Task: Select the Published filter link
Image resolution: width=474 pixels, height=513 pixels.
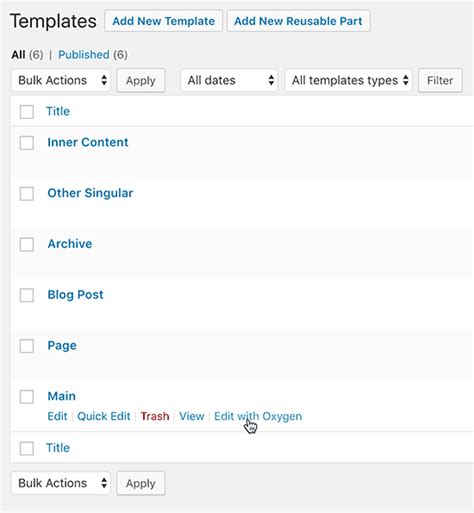Action: click(84, 55)
